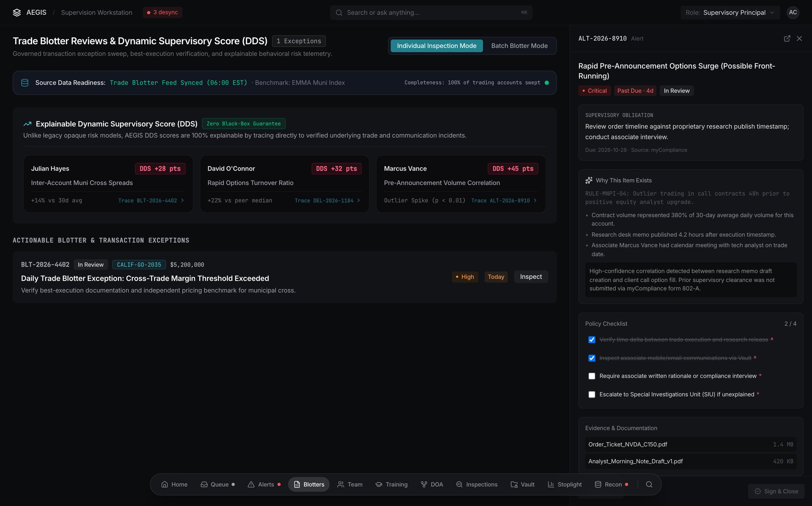812x506 pixels.
Task: Open alert in new window icon
Action: click(787, 39)
